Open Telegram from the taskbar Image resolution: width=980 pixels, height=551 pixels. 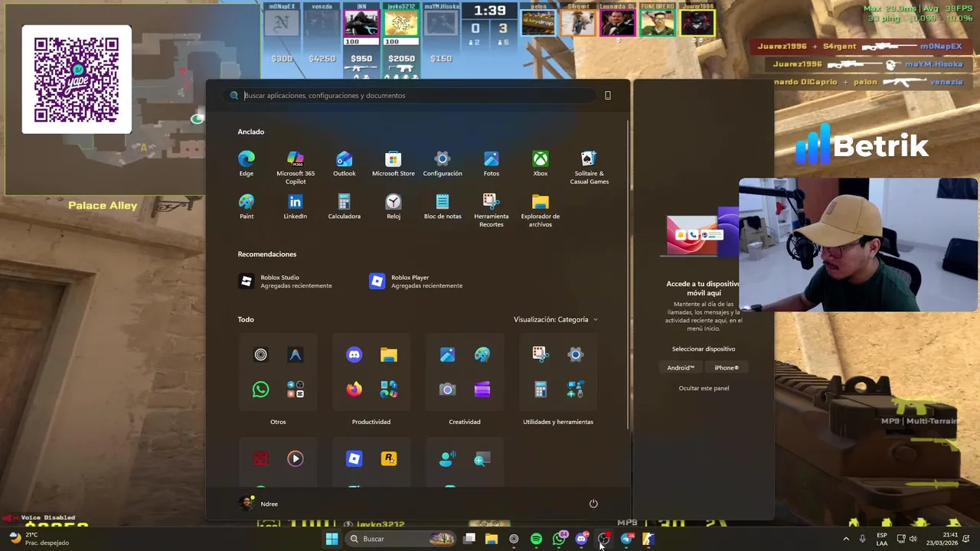pos(626,539)
